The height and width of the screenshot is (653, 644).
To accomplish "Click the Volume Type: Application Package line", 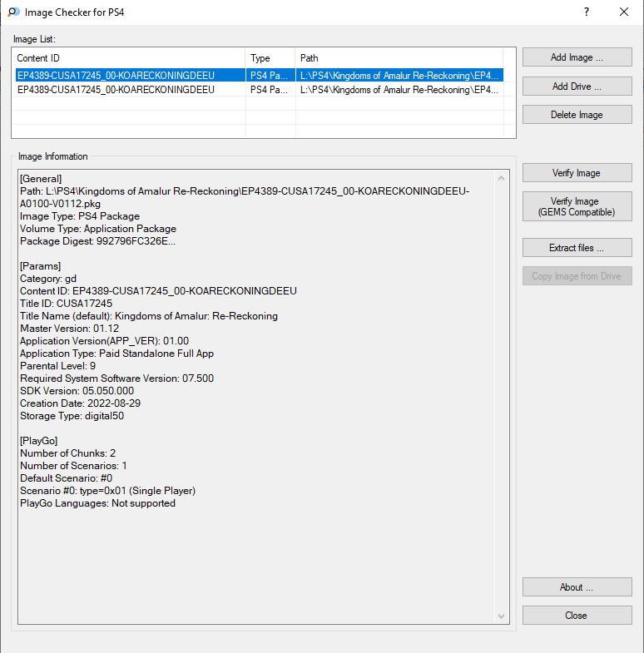I will tap(98, 229).
